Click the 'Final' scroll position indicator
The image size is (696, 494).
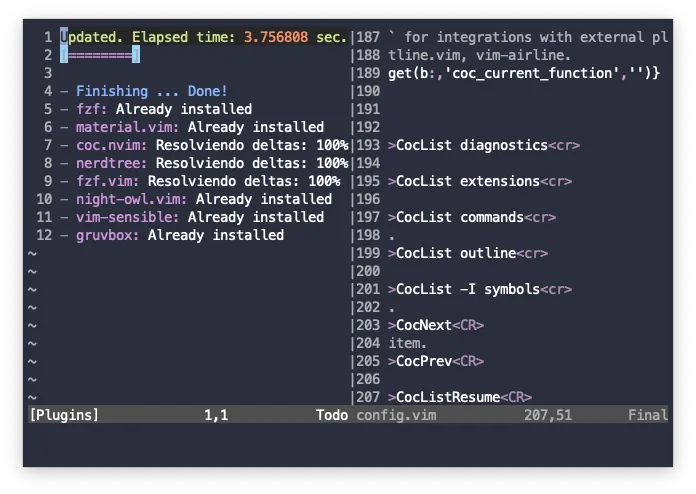648,415
